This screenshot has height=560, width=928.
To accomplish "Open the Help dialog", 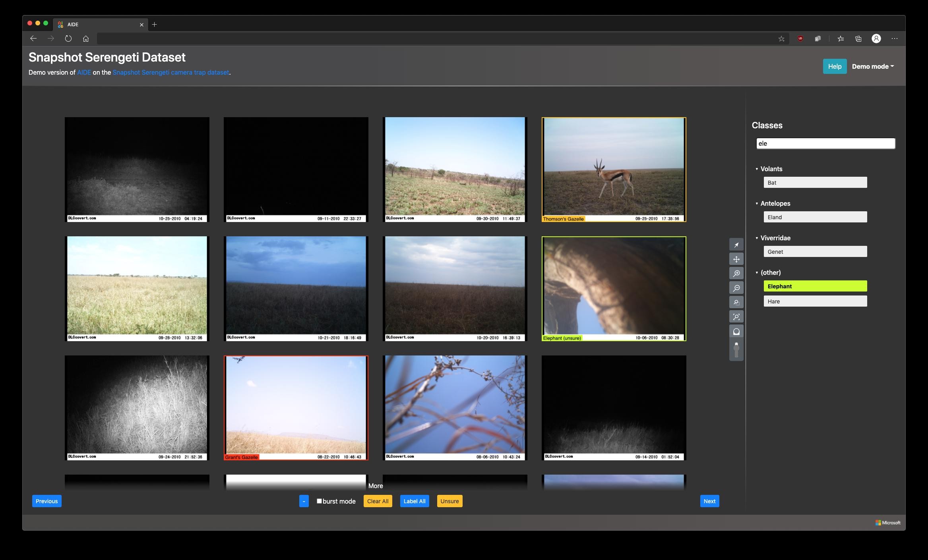I will (835, 66).
